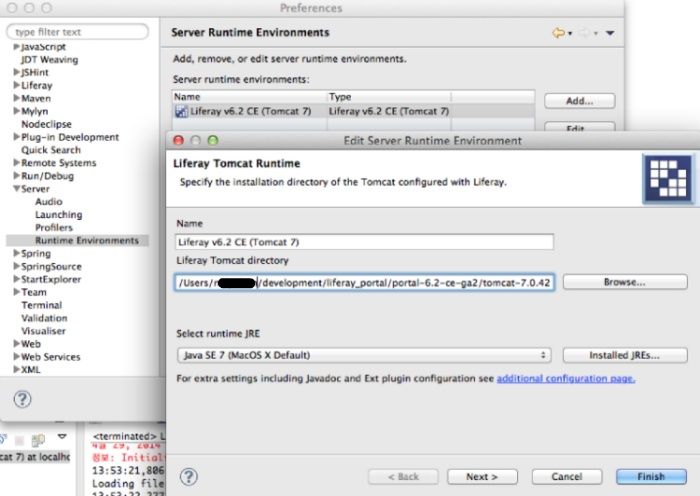
Task: Click the Liferay logo image in dialog header
Action: (667, 178)
